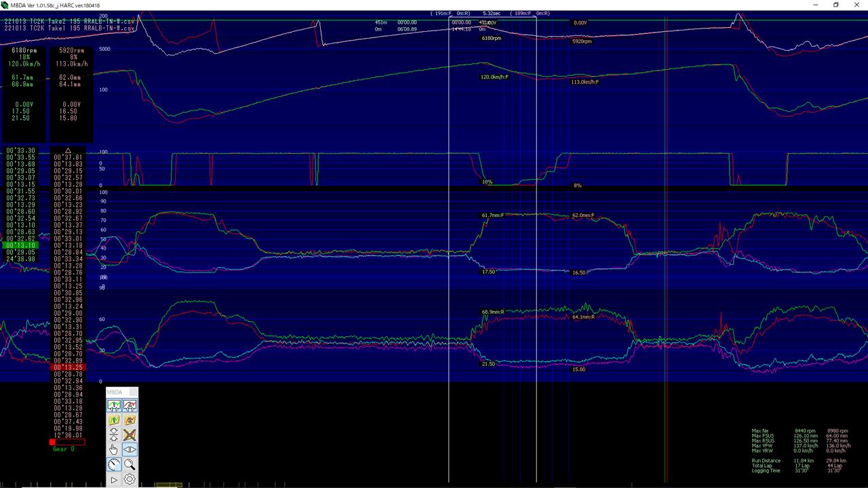
Task: Select lap time 00'28.60 in left list
Action: pyautogui.click(x=20, y=211)
